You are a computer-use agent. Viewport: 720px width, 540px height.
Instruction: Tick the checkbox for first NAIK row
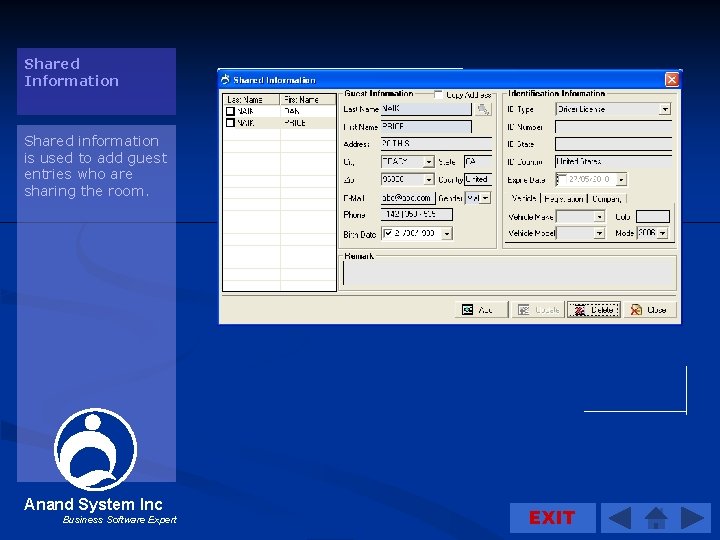(x=230, y=111)
